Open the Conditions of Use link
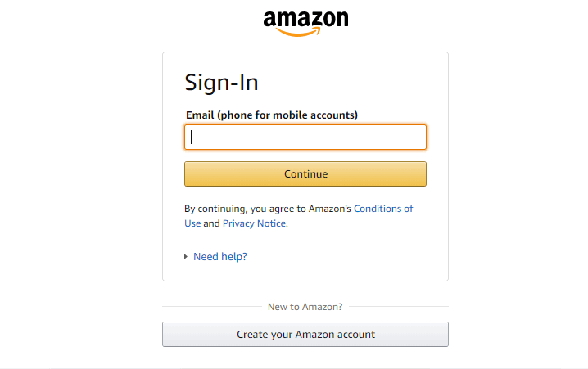Screen dimensions: 588x369 (x=382, y=209)
